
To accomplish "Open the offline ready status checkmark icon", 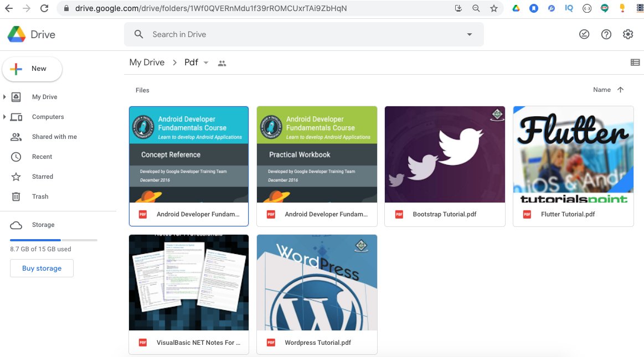I will point(584,34).
